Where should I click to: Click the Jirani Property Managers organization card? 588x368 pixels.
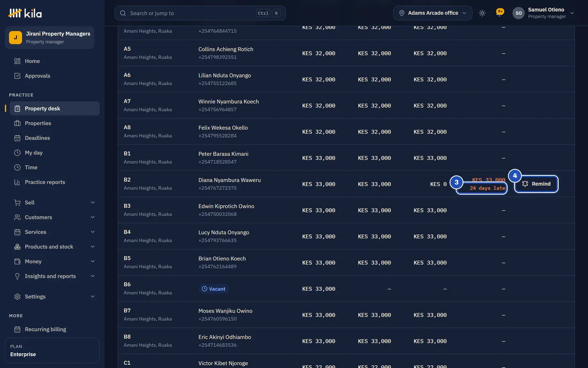click(x=50, y=38)
